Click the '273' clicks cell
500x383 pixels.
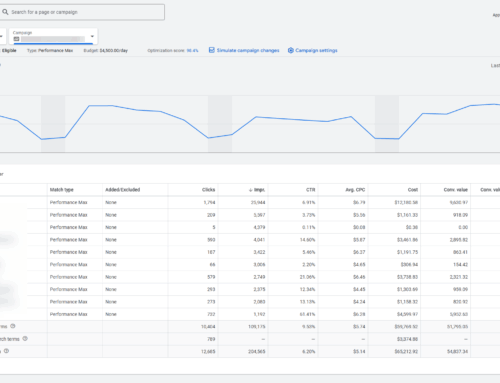[211, 302]
